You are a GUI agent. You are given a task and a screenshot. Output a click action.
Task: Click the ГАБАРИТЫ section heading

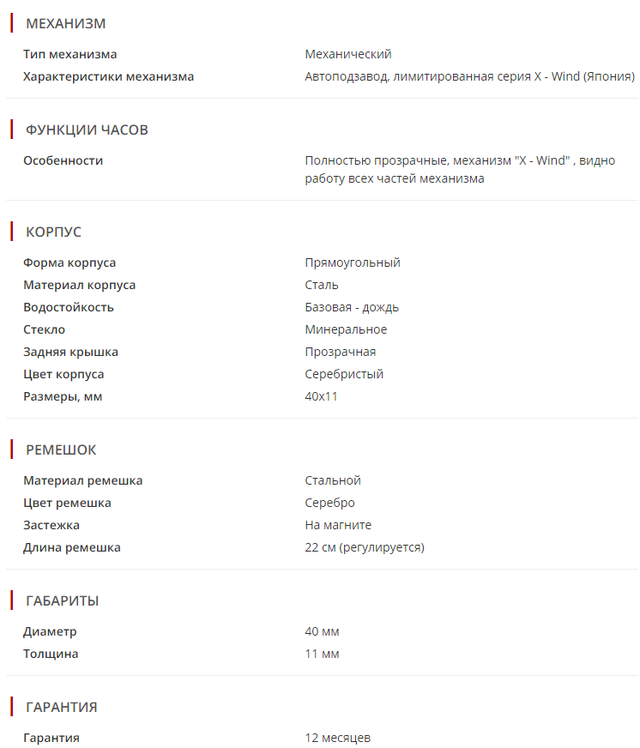click(61, 600)
